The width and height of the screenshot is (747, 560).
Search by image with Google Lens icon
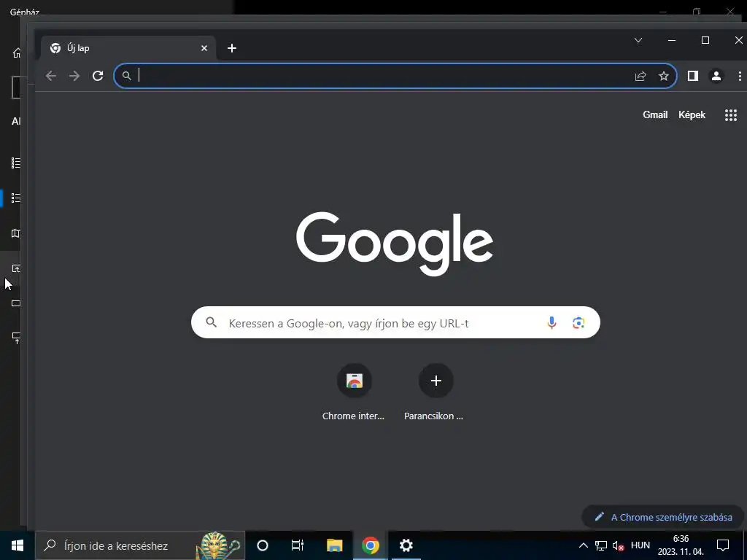coord(578,322)
